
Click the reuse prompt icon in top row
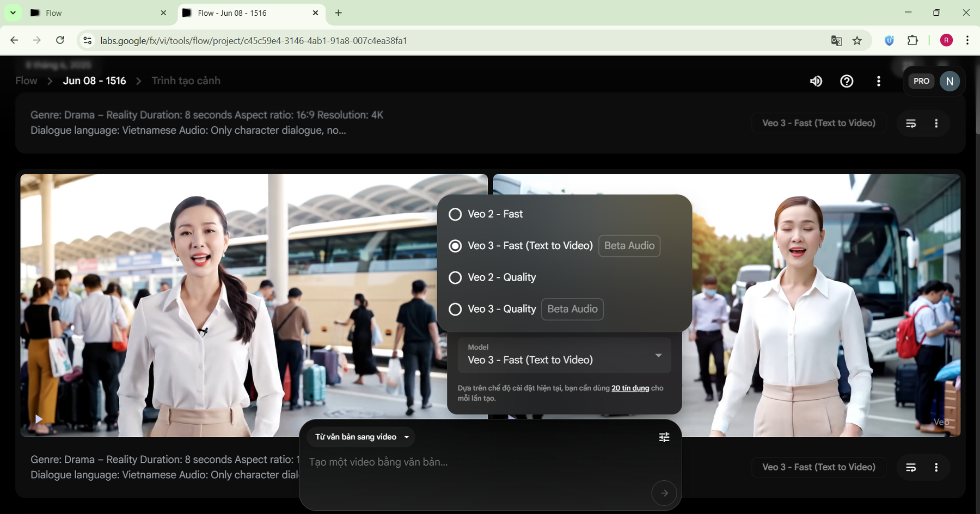click(x=911, y=123)
